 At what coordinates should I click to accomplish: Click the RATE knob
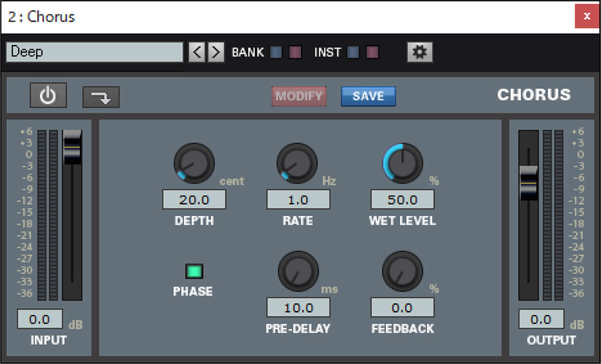pyautogui.click(x=297, y=163)
